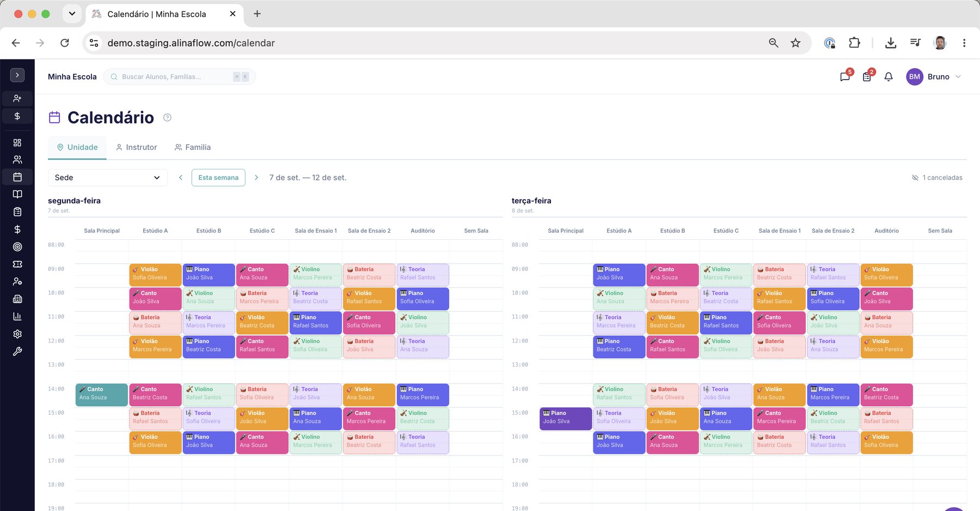Click the segunda-feira day heading
980x511 pixels.
click(x=74, y=200)
